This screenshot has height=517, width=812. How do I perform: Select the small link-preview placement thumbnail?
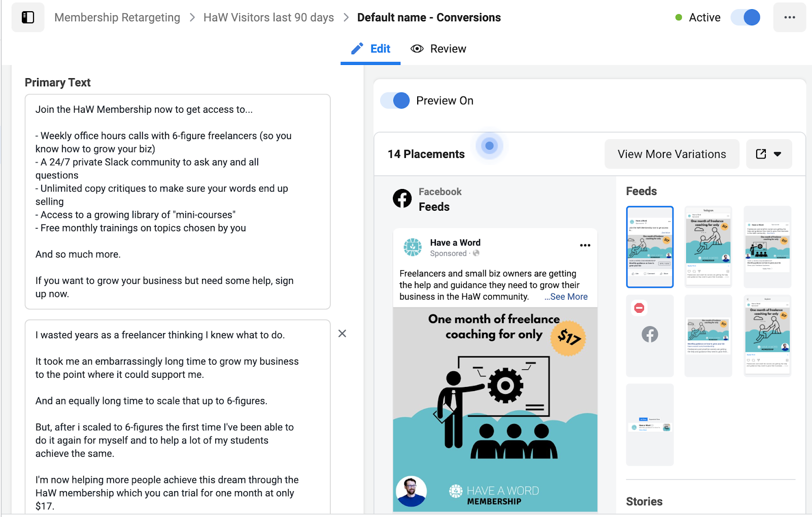coord(708,336)
